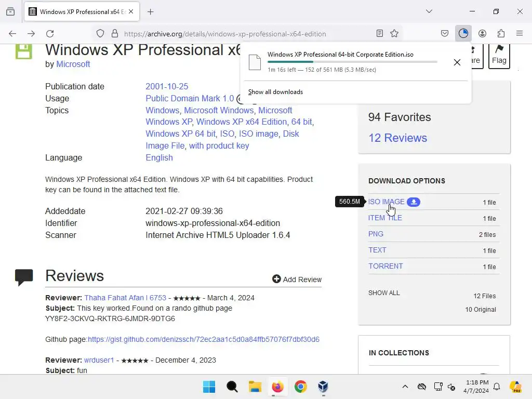Open Windows Start menu

point(209,387)
